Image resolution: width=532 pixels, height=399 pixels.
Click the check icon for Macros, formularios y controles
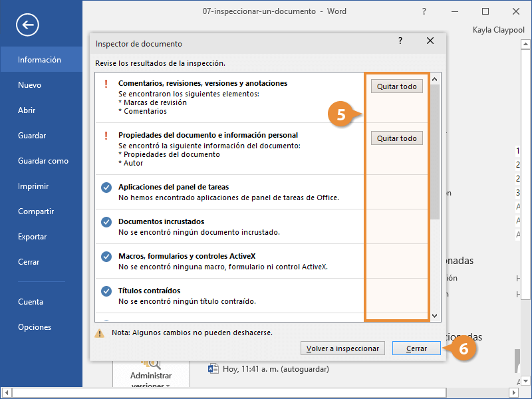[x=106, y=257]
